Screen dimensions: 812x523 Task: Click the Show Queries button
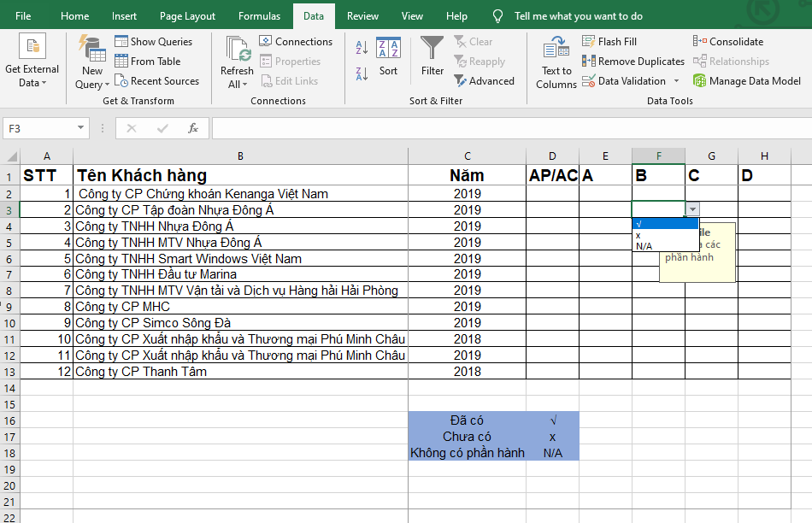pos(154,41)
